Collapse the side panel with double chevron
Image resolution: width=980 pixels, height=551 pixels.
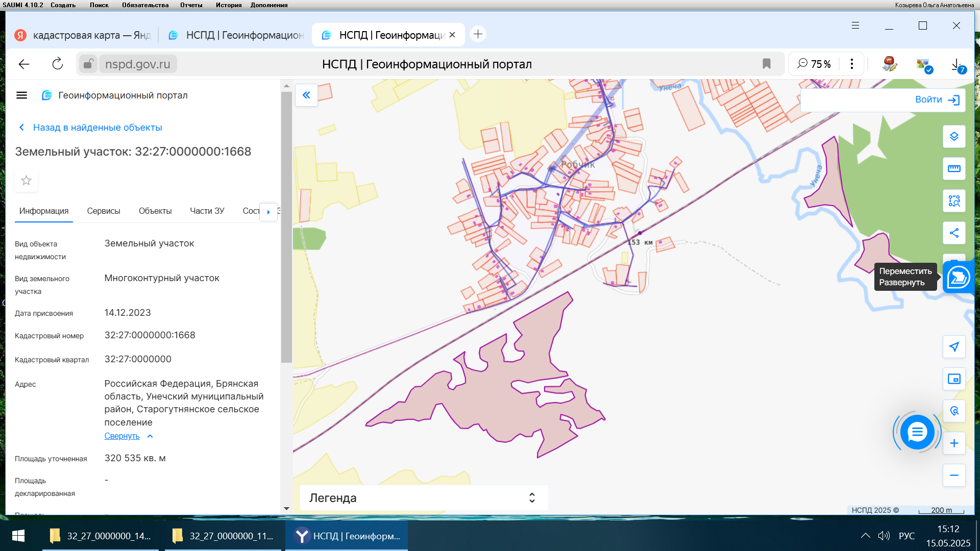pos(306,95)
